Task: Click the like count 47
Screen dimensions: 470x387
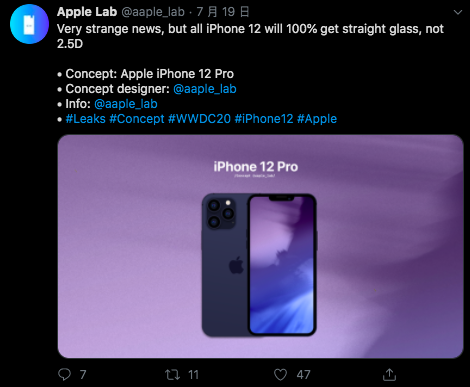Action: click(303, 375)
